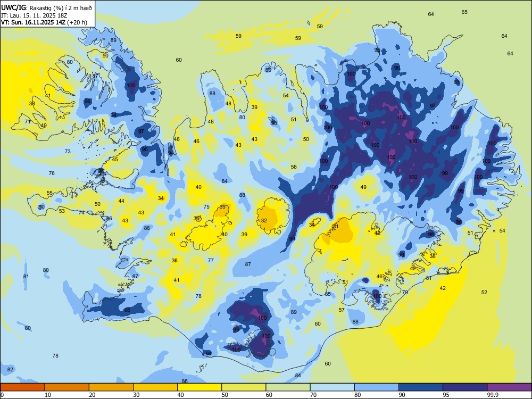This screenshot has height=399, width=532.
Task: Click the legend label '10'
Action: coord(48,395)
